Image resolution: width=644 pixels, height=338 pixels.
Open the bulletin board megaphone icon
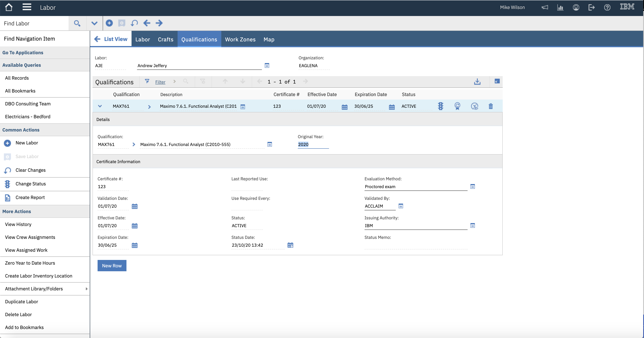[x=544, y=7]
